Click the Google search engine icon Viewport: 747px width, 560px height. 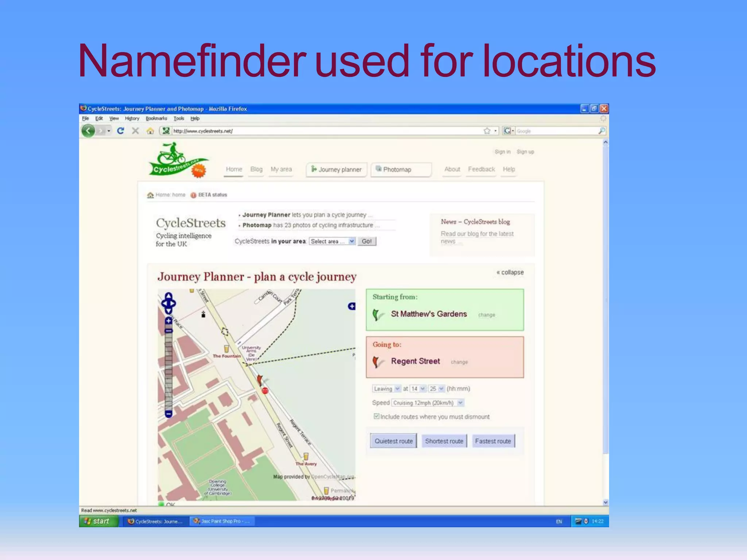coord(507,131)
